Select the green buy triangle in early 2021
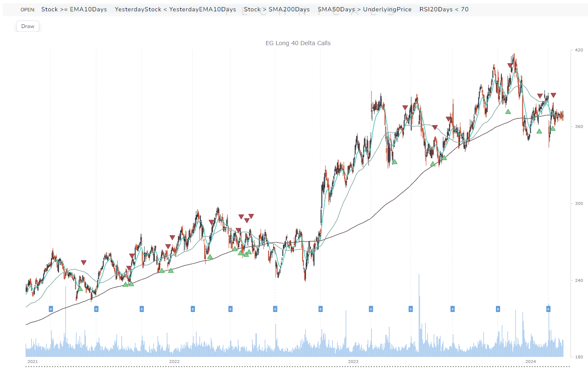This screenshot has width=588, height=368. coord(80,288)
